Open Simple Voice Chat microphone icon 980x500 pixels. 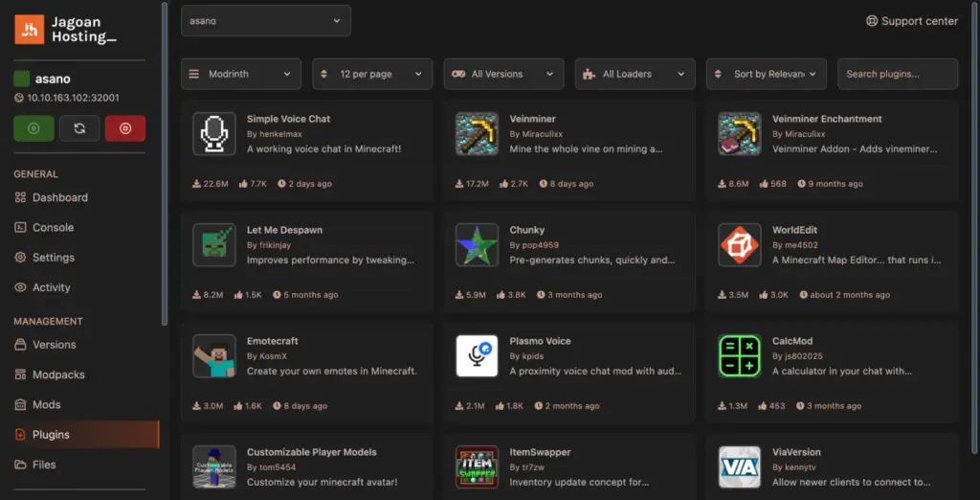[214, 134]
